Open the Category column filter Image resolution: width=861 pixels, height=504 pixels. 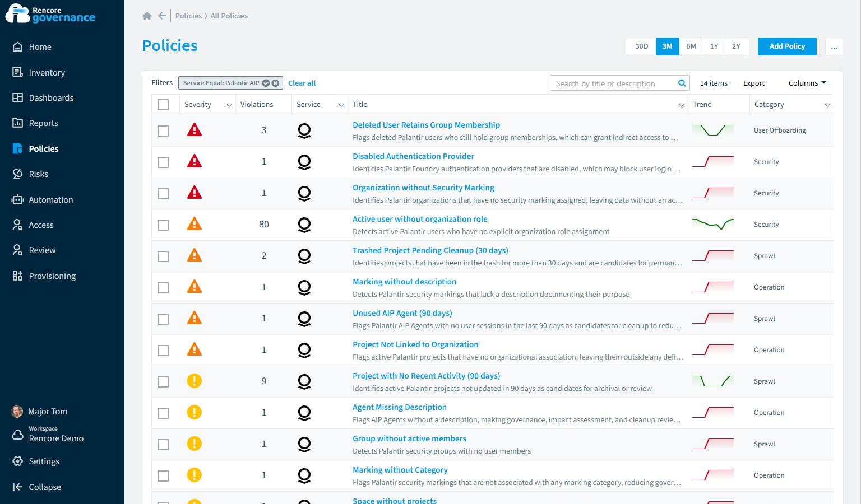827,105
